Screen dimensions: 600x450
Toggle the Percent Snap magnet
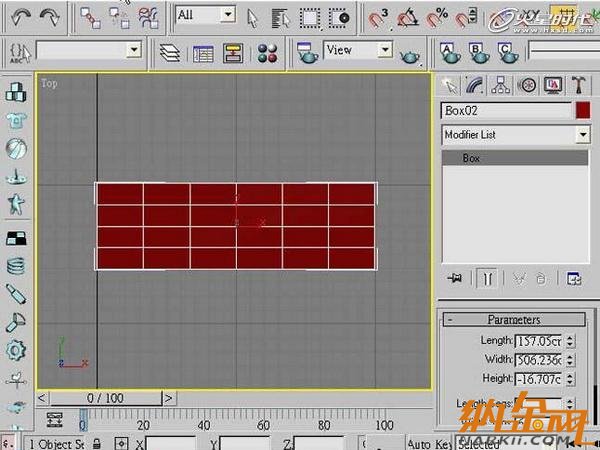(x=437, y=18)
